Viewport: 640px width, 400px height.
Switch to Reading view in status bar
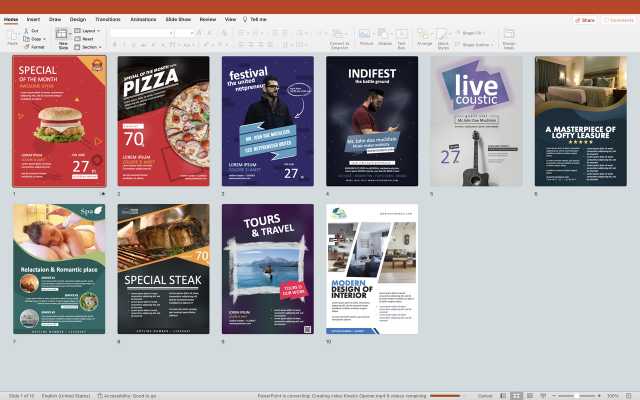530,395
